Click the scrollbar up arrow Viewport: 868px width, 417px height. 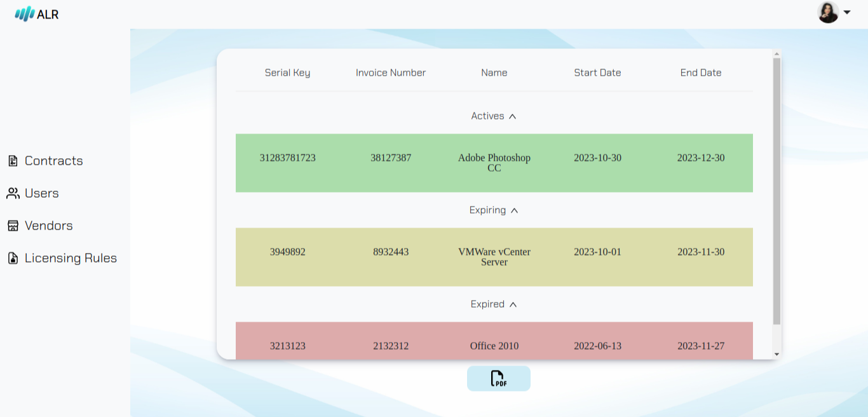[x=776, y=53]
